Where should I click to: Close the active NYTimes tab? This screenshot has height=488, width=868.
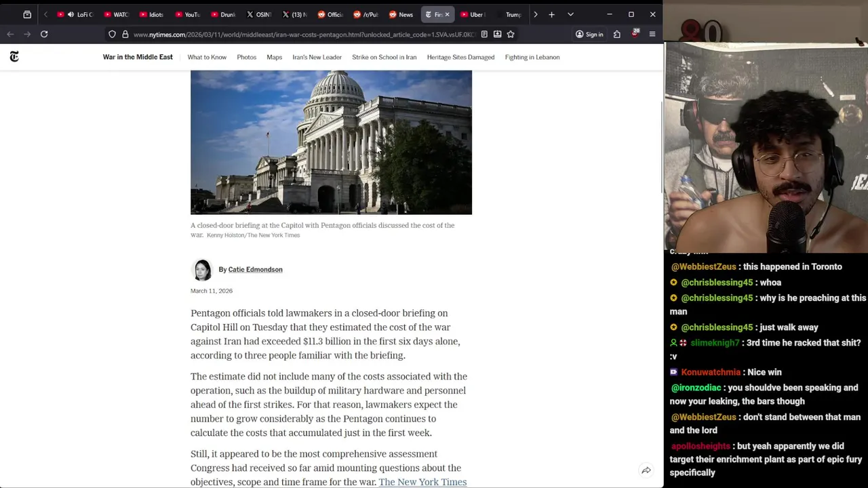tap(447, 14)
